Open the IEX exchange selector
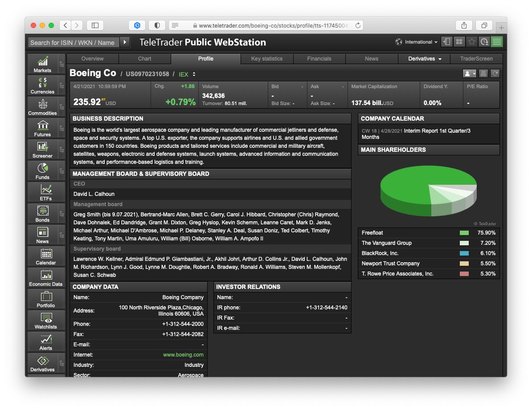 pos(187,74)
